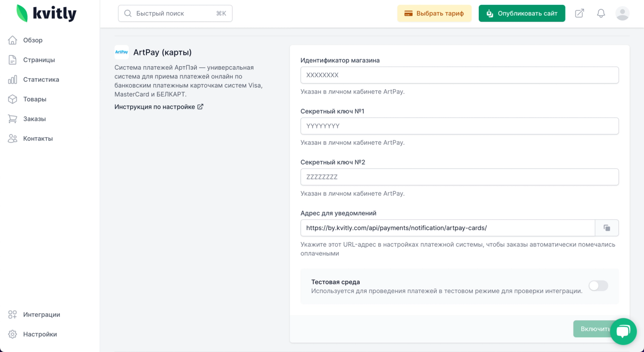Image resolution: width=644 pixels, height=352 pixels.
Task: Click the kvitly logo
Action: tap(46, 14)
